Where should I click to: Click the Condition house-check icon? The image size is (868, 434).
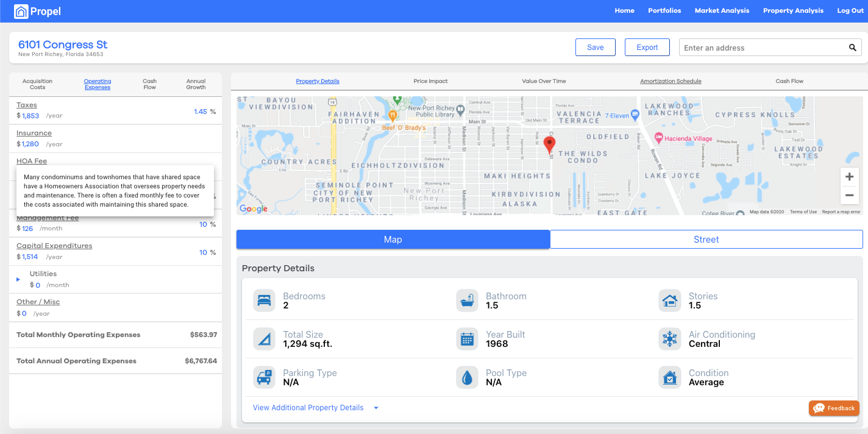(x=670, y=377)
